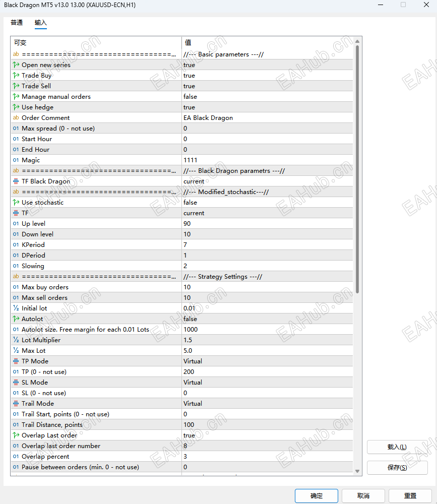The image size is (437, 504).
Task: Click the boolean icon beside Use stochastic
Action: [x=16, y=203]
